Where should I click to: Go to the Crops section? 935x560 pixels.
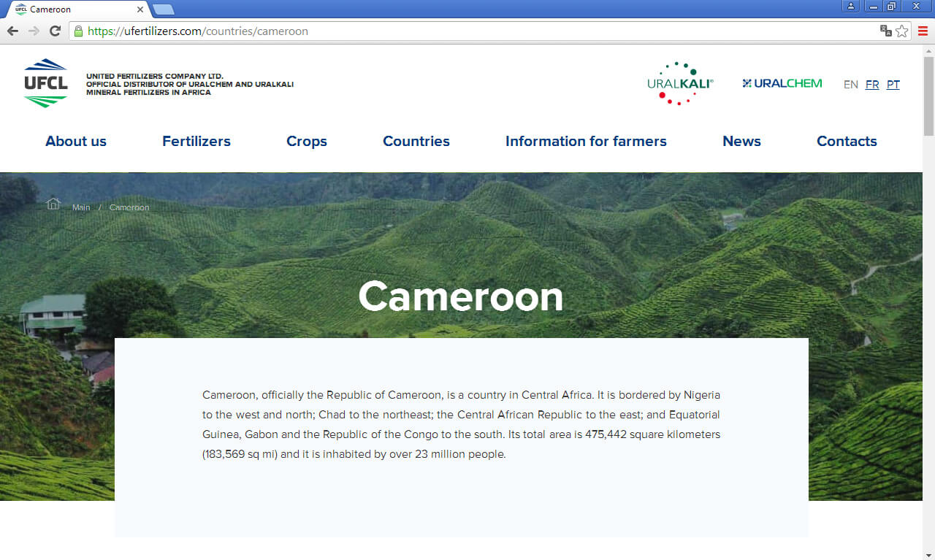(x=307, y=142)
